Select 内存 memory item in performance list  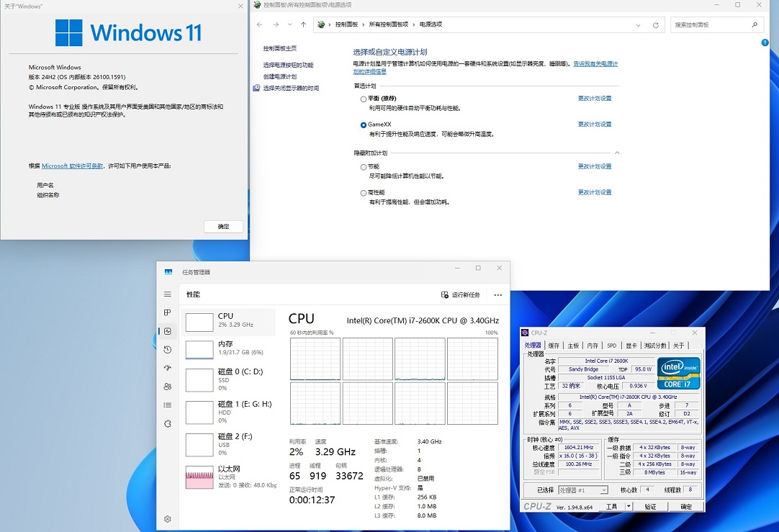click(x=228, y=350)
